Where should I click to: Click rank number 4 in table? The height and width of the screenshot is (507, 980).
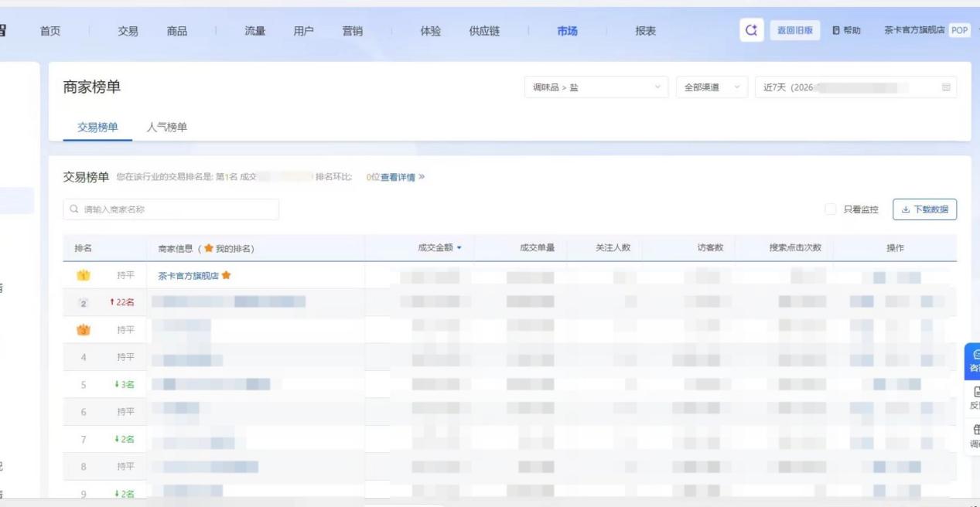pyautogui.click(x=84, y=357)
